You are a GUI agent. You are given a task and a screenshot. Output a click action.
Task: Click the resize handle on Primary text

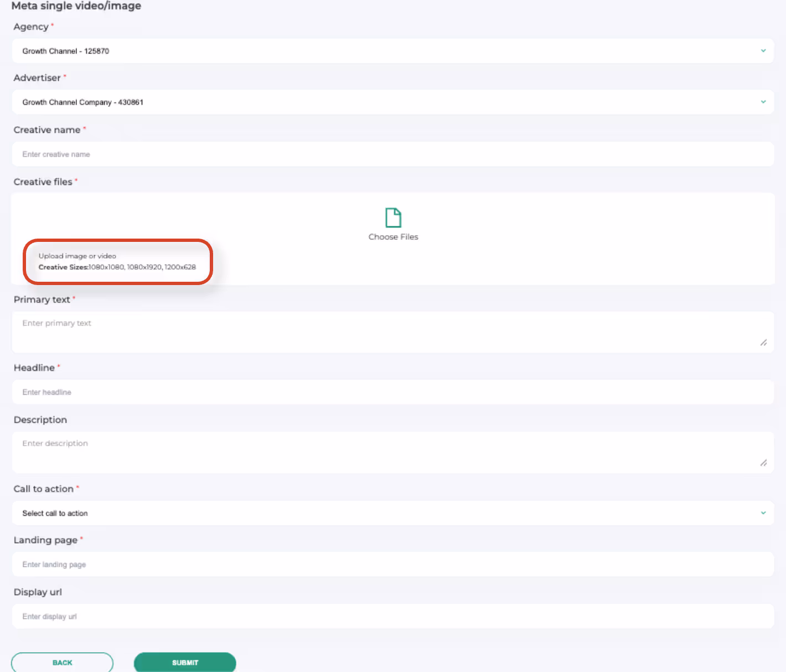point(764,343)
